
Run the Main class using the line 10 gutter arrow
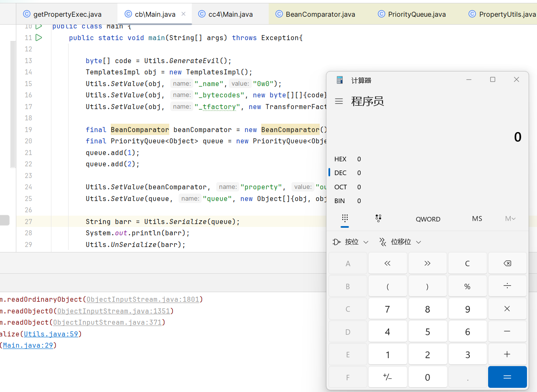coord(39,26)
